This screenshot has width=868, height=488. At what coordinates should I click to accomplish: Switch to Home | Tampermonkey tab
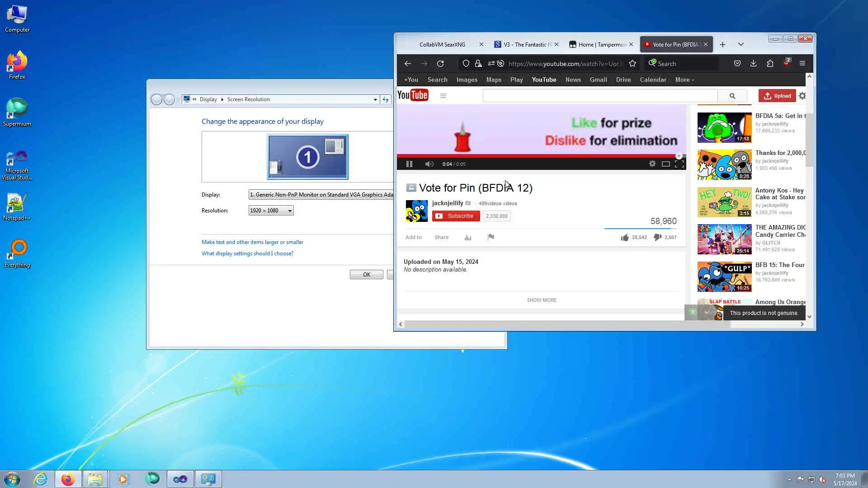click(598, 44)
